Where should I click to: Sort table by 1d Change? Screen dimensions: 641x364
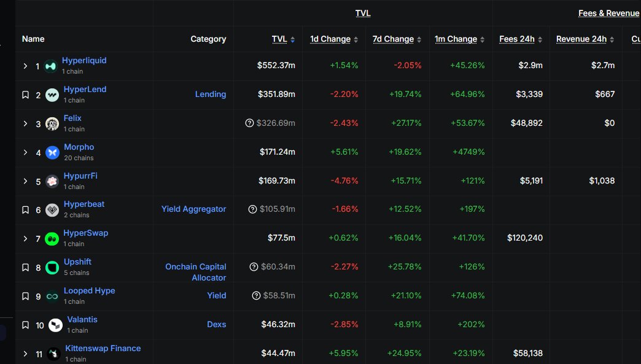pos(334,39)
